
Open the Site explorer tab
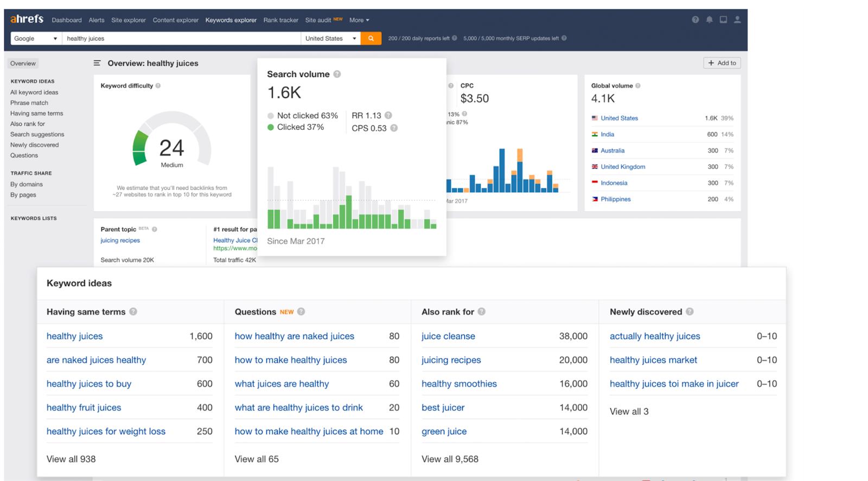tap(129, 20)
